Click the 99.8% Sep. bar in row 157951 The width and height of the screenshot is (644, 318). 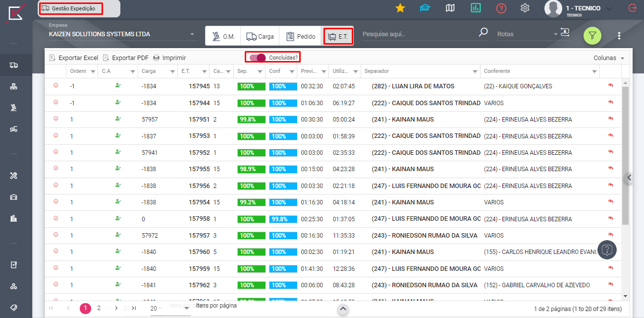[251, 120]
